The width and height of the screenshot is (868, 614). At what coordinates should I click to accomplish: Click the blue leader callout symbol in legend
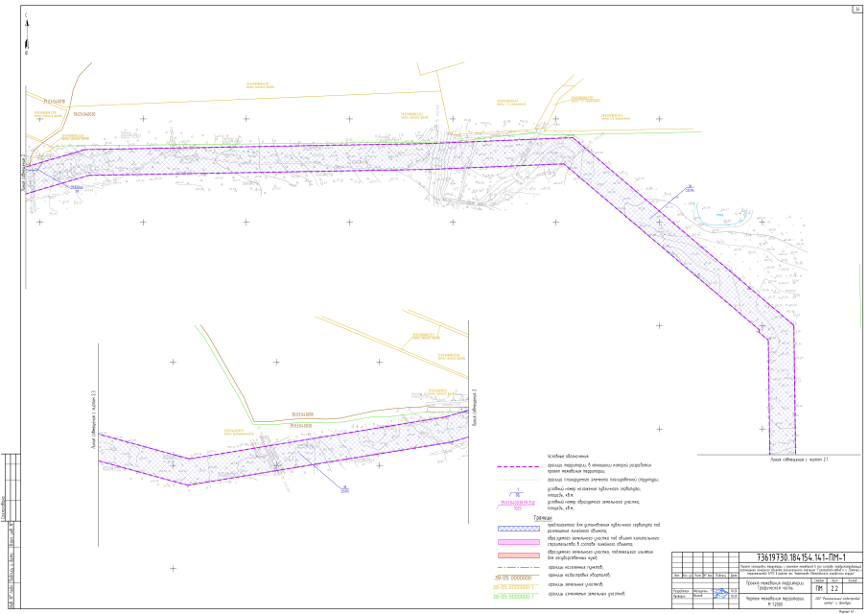pos(510,492)
